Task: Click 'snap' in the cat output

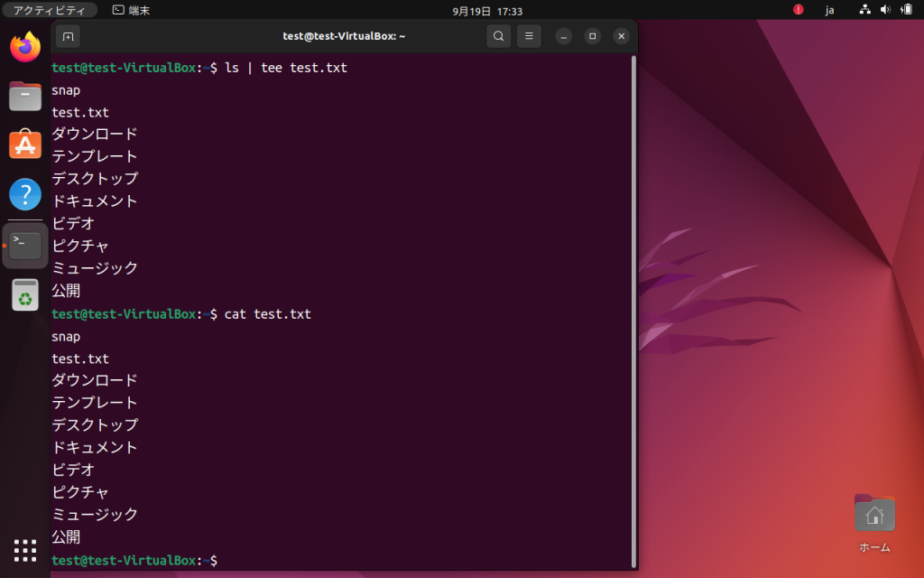Action: (x=66, y=337)
